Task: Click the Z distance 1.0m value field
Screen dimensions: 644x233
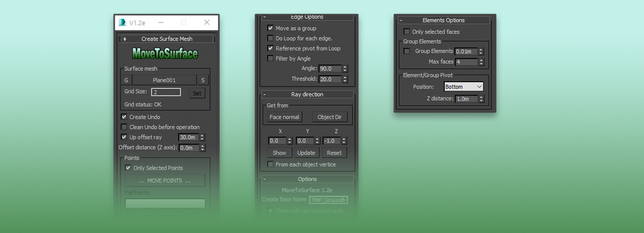Action: 466,99
